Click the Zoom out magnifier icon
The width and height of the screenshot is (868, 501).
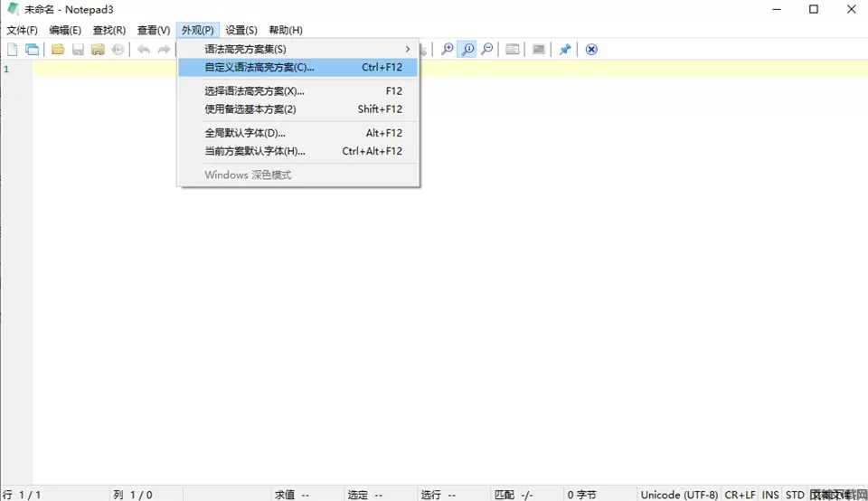click(487, 49)
